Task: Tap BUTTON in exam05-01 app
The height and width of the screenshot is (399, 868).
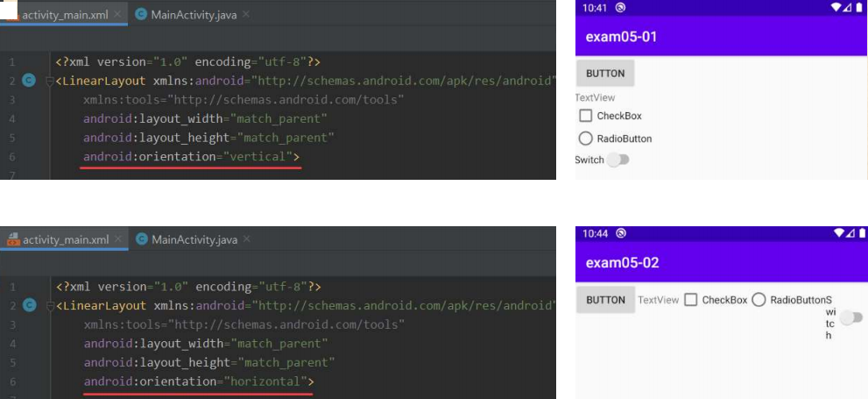Action: click(x=605, y=73)
